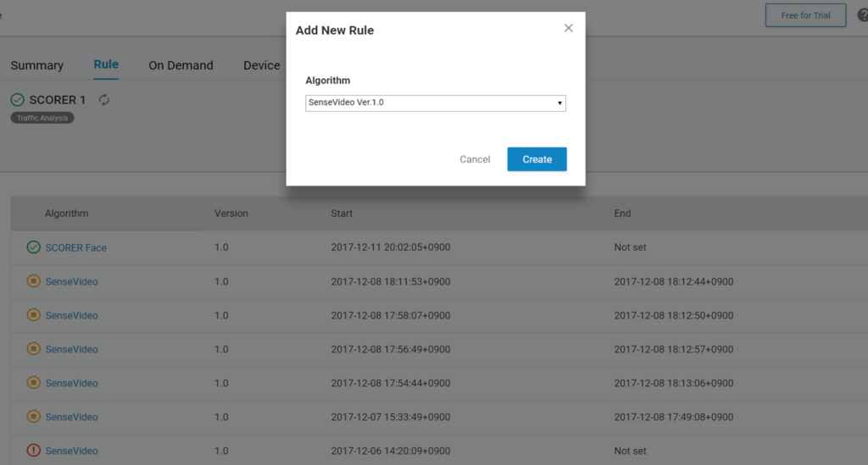868x465 pixels.
Task: Select end time 2017-12-08 18:12:44+0900
Action: coord(673,281)
